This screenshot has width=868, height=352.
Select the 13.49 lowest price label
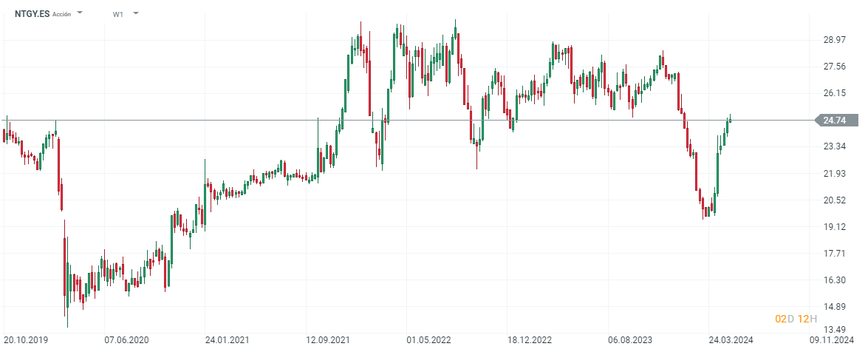[833, 329]
